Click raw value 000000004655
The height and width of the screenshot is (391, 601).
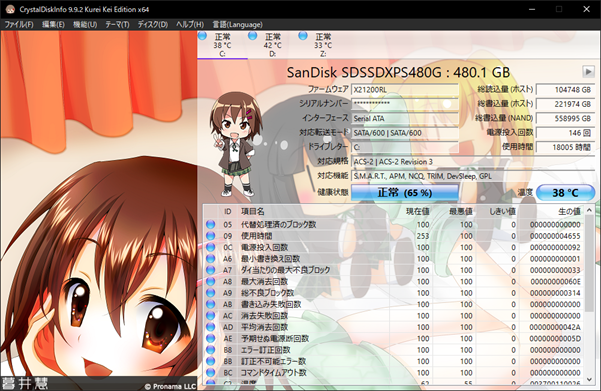click(x=555, y=236)
